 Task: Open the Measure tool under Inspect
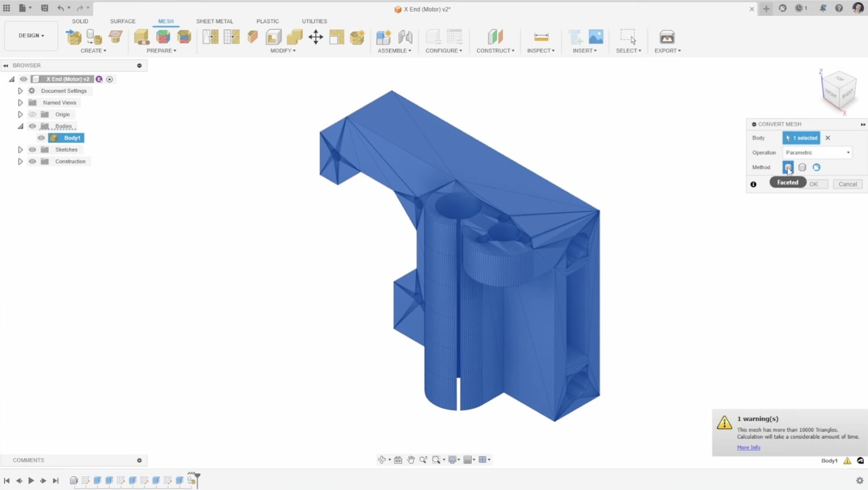(x=541, y=38)
